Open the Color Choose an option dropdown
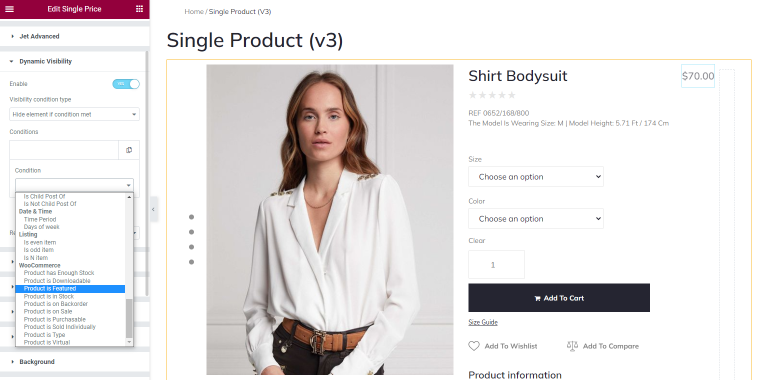The image size is (760, 380). pyautogui.click(x=536, y=219)
